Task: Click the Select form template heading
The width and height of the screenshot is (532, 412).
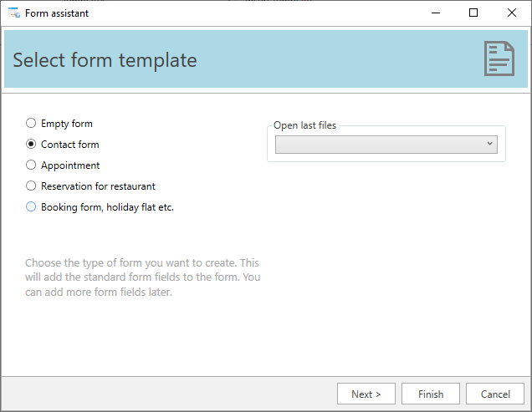Action: [x=105, y=60]
